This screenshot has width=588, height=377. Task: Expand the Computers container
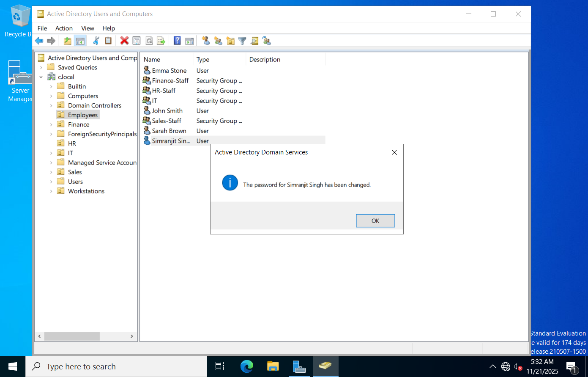[x=51, y=96]
